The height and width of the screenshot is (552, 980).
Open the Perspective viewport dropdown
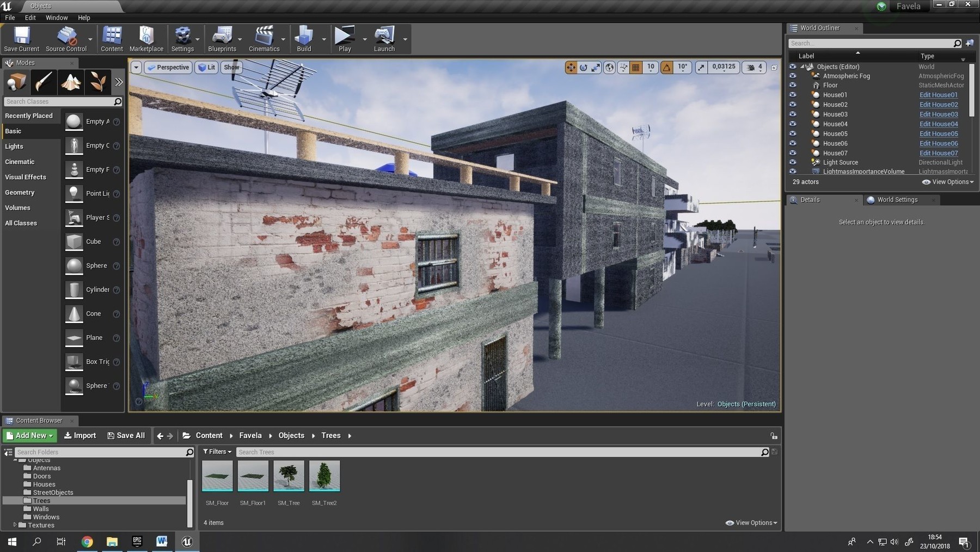(x=168, y=67)
